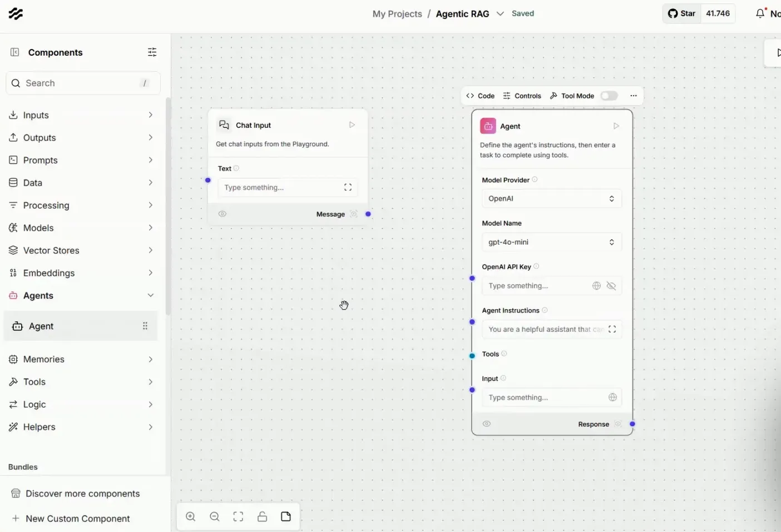Go to My Projects breadcrumb
Image resolution: width=781 pixels, height=532 pixels.
397,14
